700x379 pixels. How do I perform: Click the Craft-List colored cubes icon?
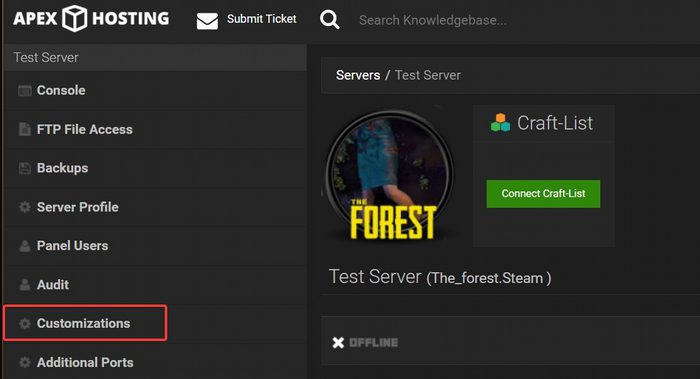(500, 123)
